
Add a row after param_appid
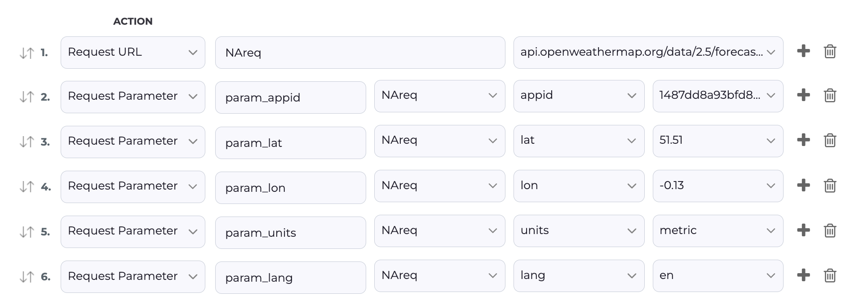[803, 95]
